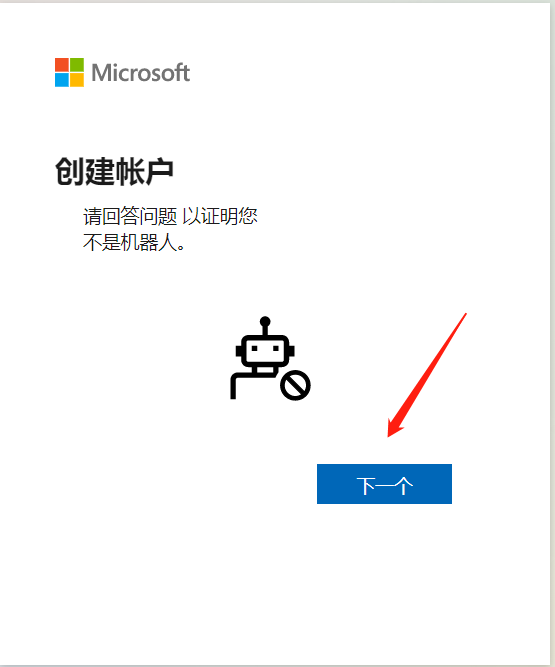
Task: Click the prohibited circle-slash symbol beside the robot
Action: [x=295, y=385]
